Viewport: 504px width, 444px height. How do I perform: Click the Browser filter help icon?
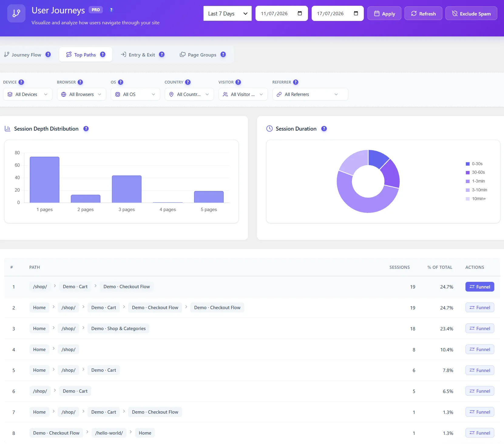pos(80,82)
